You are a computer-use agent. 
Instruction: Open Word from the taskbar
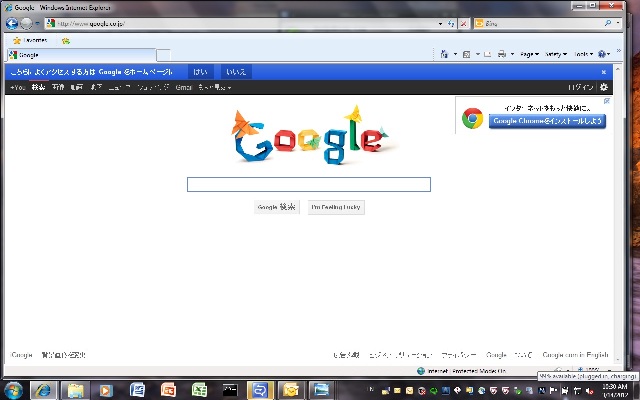point(137,391)
